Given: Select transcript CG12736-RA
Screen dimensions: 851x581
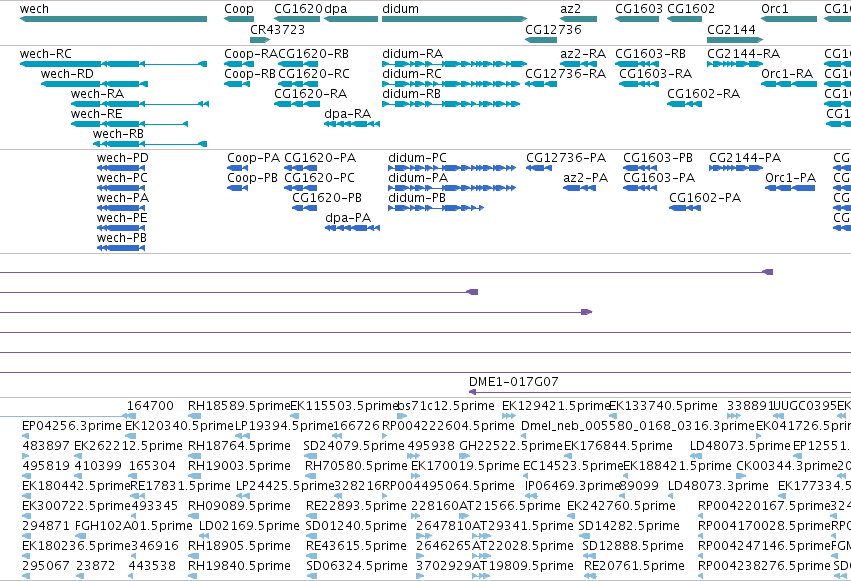Looking at the screenshot, I should tap(541, 84).
